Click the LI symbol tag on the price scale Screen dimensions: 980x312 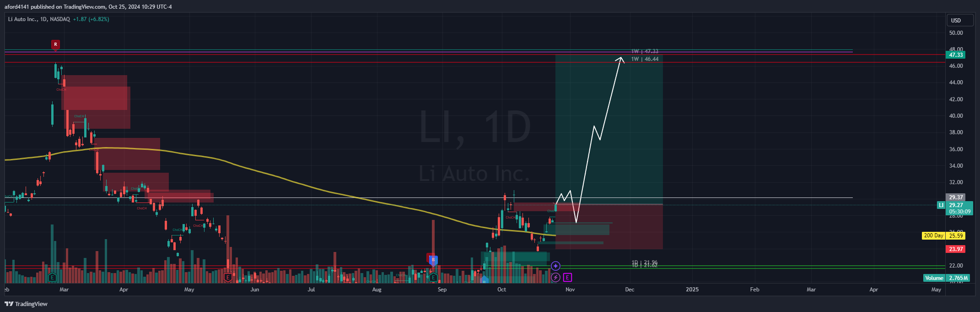pyautogui.click(x=941, y=205)
